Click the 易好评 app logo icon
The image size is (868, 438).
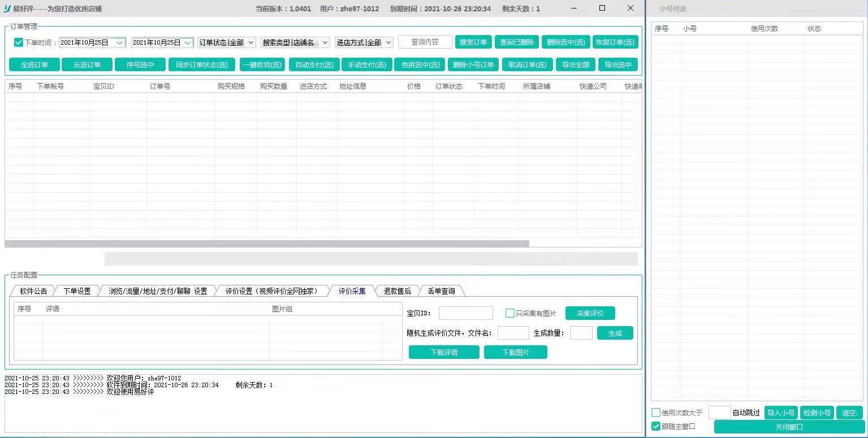[7, 8]
